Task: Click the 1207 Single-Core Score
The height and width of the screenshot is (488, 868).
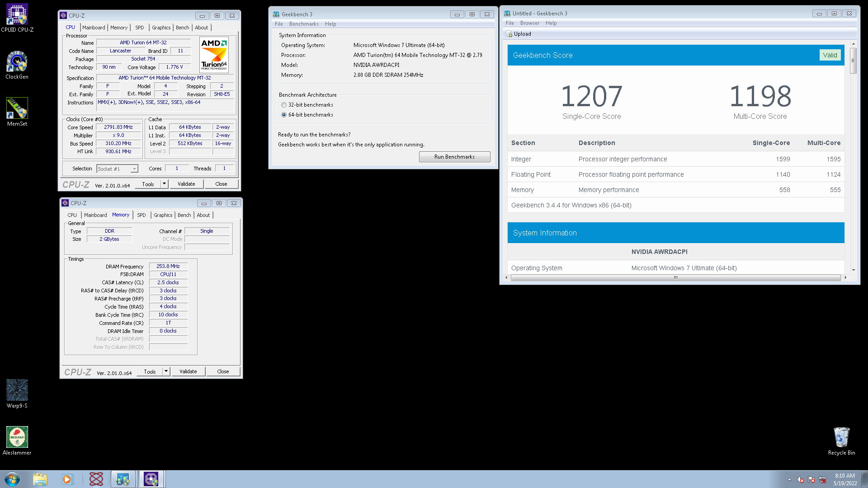Action: pos(591,96)
